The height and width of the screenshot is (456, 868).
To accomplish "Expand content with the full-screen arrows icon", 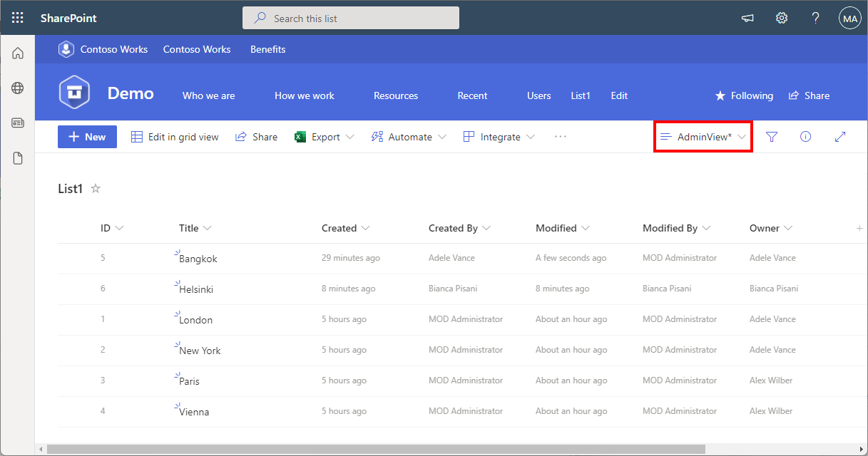I will tap(839, 137).
